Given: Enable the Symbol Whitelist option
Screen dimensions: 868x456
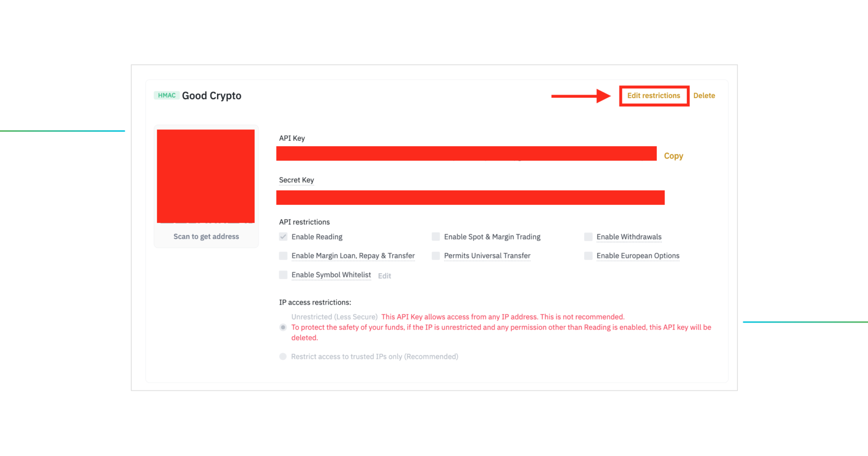Looking at the screenshot, I should [x=283, y=275].
